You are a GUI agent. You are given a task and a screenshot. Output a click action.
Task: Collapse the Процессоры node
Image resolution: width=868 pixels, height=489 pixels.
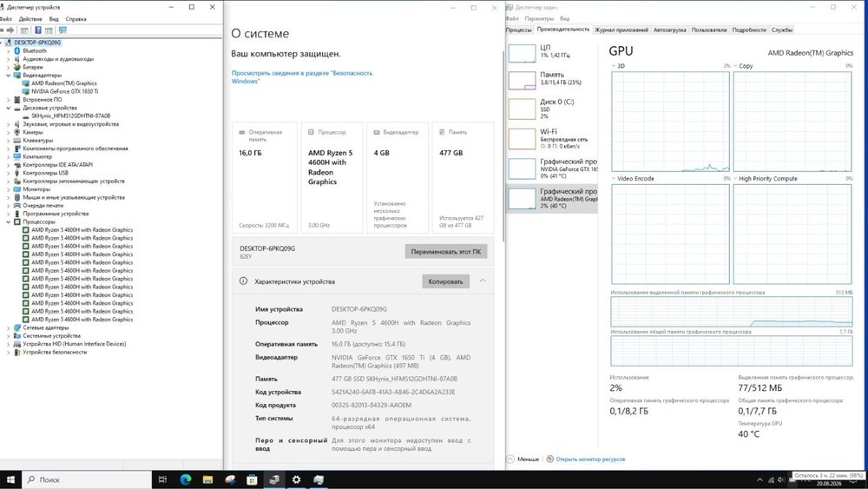9,221
